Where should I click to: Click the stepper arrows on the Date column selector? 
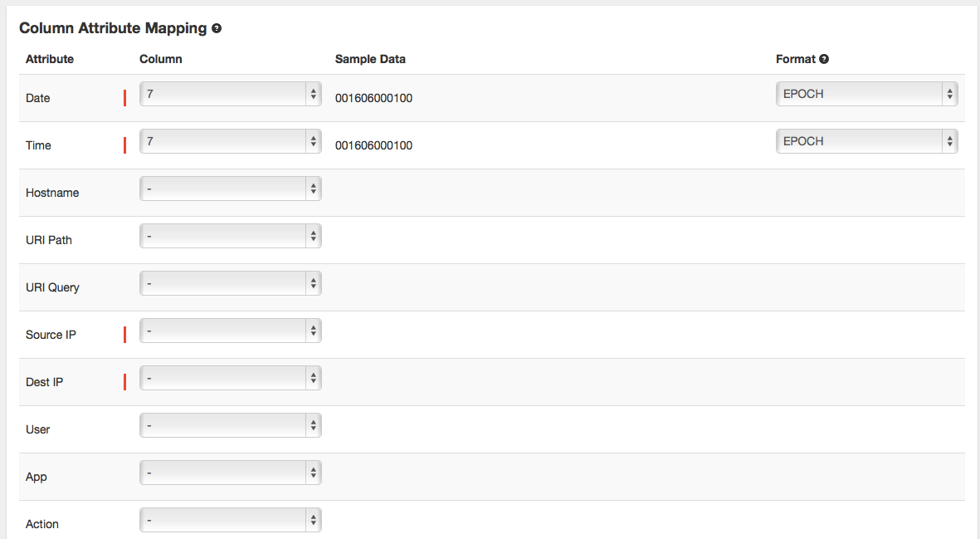[313, 94]
